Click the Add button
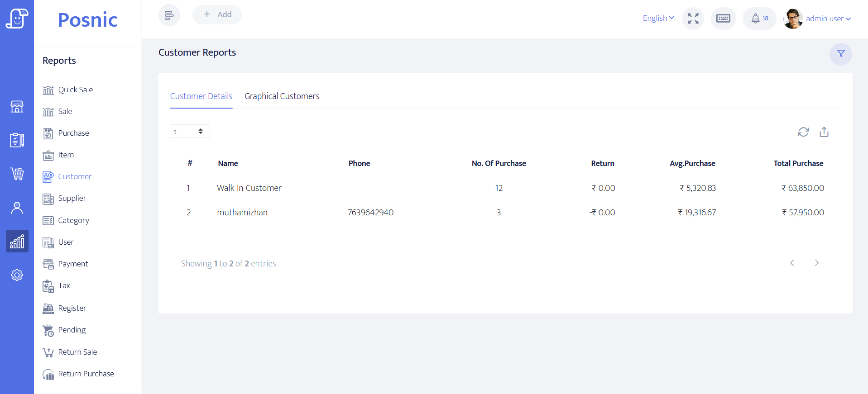This screenshot has height=394, width=868. click(x=217, y=14)
